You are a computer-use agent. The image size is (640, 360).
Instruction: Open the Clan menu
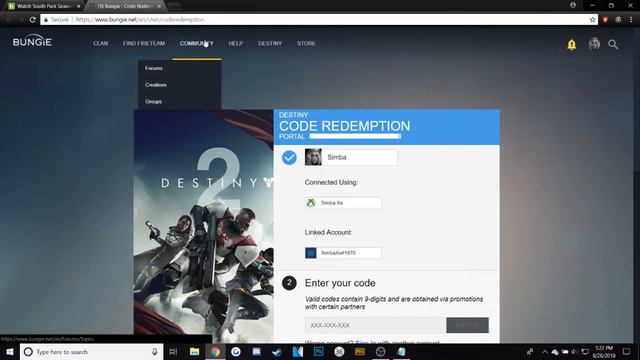(100, 43)
